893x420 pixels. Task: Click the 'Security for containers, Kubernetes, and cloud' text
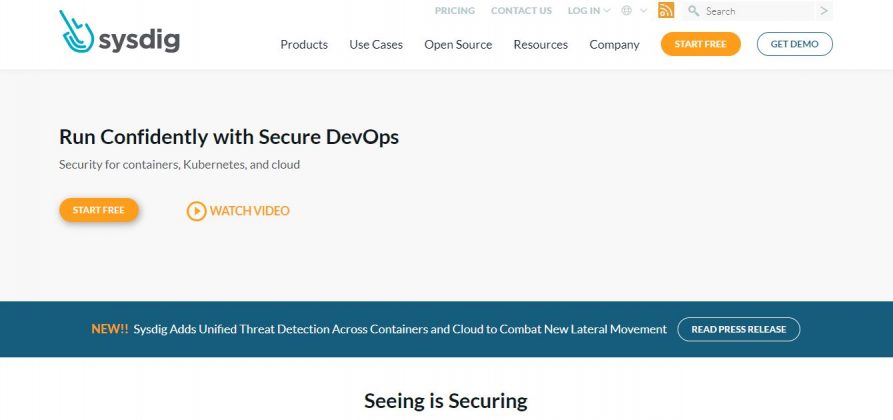click(179, 165)
